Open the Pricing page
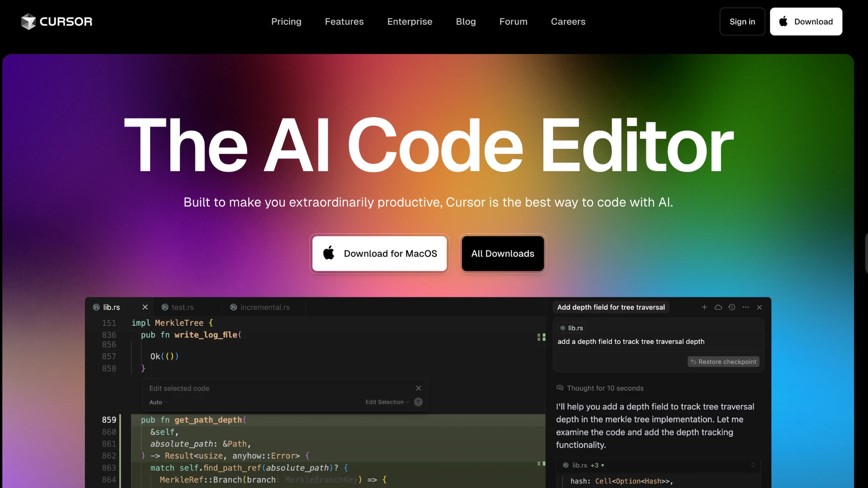Image resolution: width=868 pixels, height=488 pixels. [286, 22]
